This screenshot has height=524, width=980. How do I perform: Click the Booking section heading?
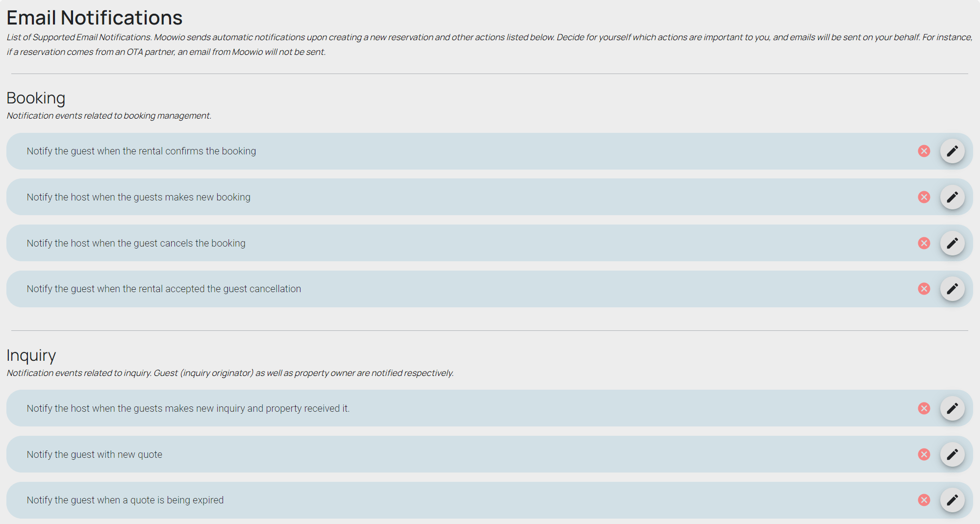[36, 98]
